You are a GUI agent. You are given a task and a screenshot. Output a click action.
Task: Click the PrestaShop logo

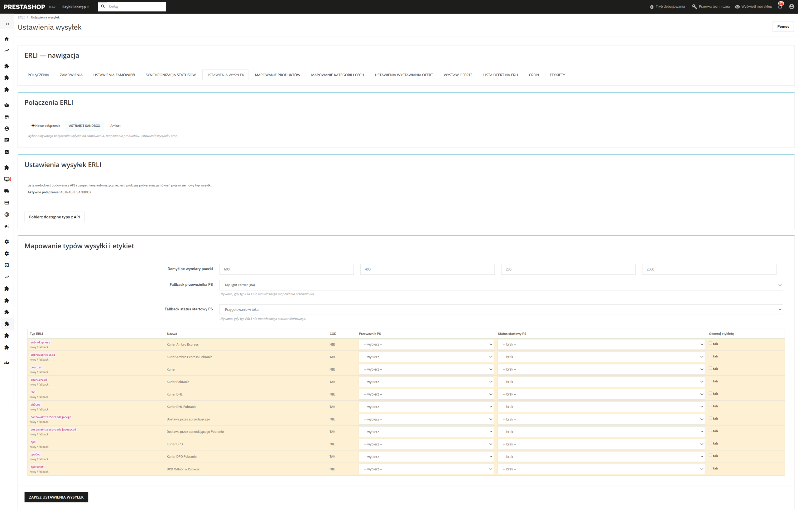point(24,7)
